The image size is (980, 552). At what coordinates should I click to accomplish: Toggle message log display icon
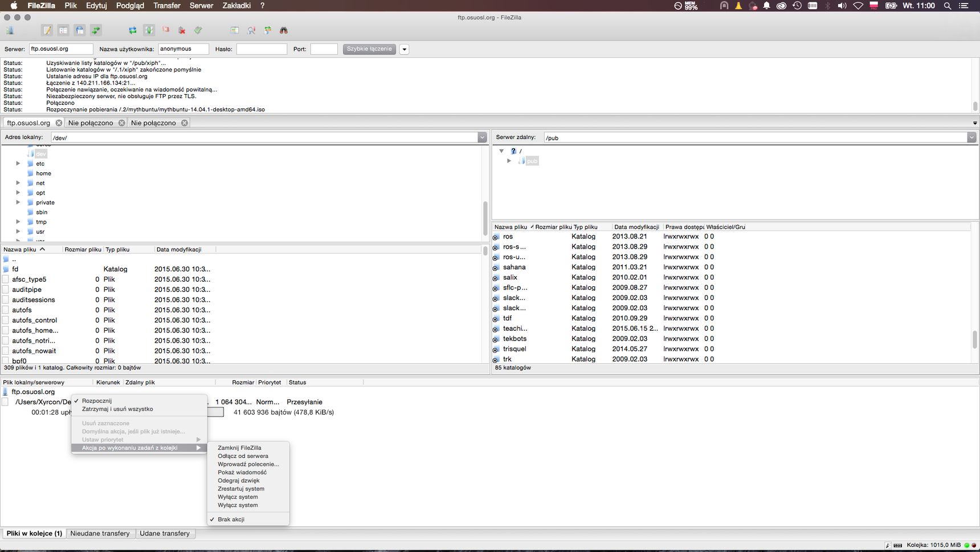(47, 30)
